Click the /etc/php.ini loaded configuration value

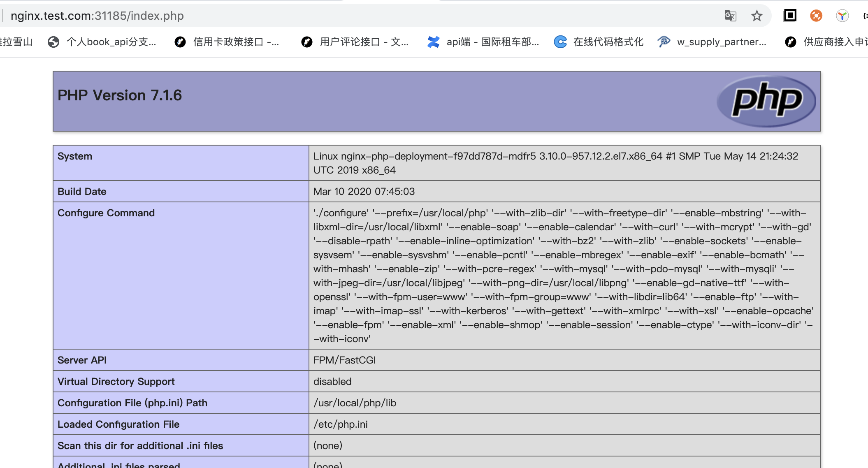(x=341, y=424)
